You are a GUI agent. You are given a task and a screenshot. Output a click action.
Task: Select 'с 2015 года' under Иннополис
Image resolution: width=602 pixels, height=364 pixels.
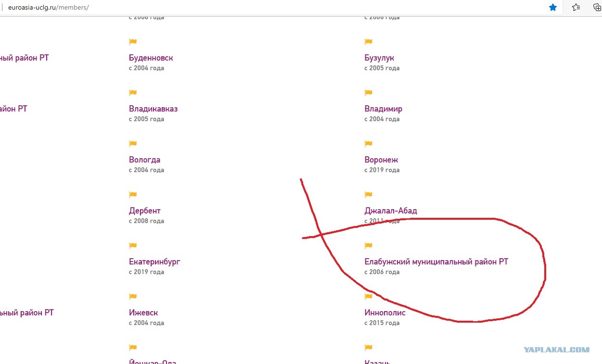point(382,323)
